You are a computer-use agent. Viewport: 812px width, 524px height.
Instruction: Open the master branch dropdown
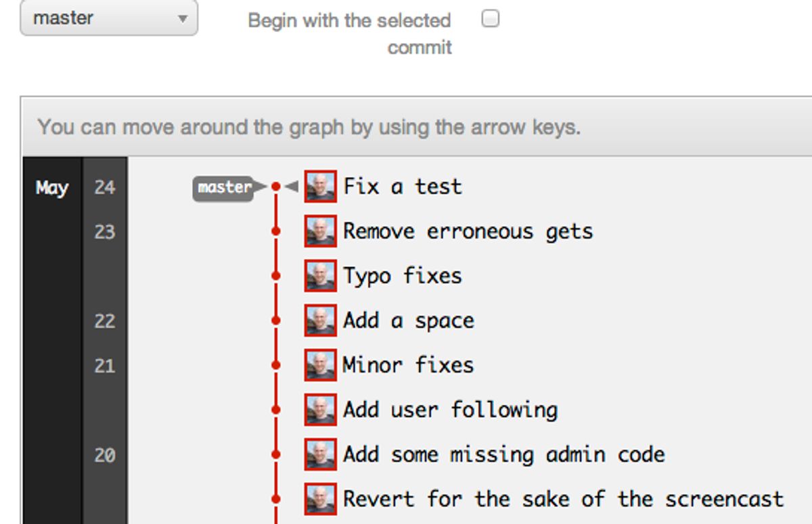[x=108, y=18]
